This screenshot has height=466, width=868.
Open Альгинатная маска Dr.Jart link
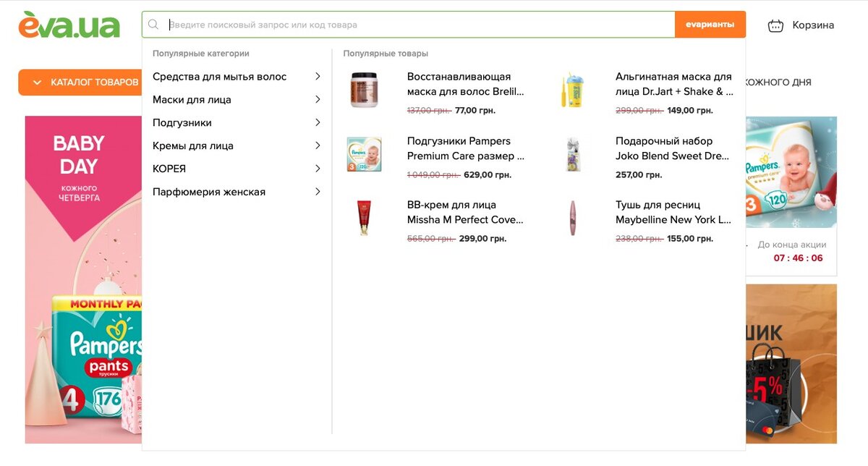(674, 84)
